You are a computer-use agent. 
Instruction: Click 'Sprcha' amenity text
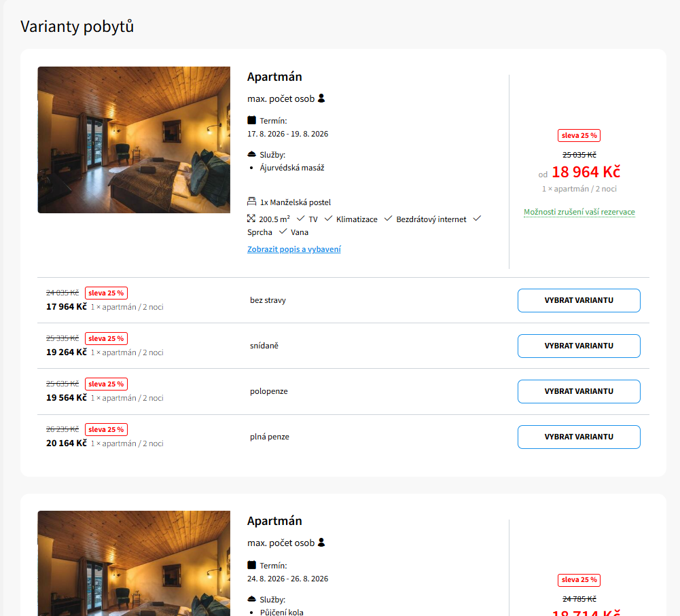[x=260, y=232]
